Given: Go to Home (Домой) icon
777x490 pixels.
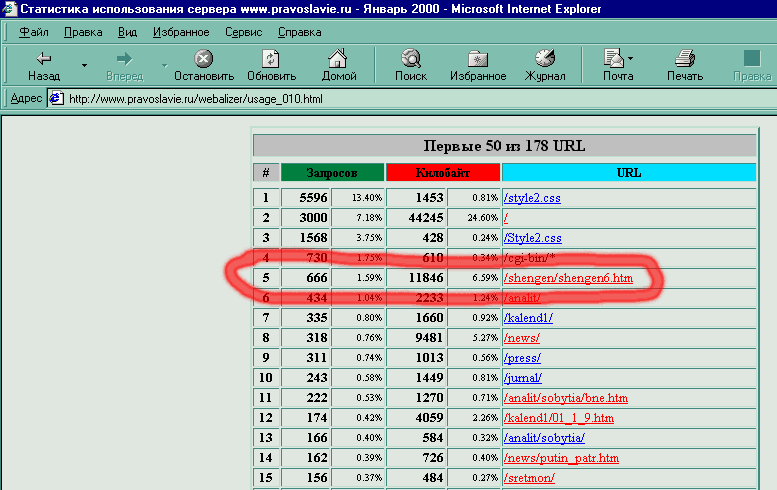Looking at the screenshot, I should 339,59.
